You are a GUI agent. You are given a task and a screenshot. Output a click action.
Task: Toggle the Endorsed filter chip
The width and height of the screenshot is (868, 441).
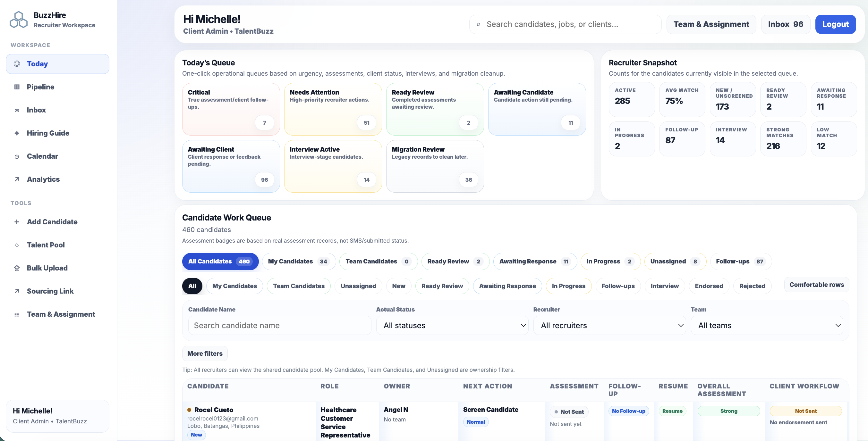(x=709, y=286)
